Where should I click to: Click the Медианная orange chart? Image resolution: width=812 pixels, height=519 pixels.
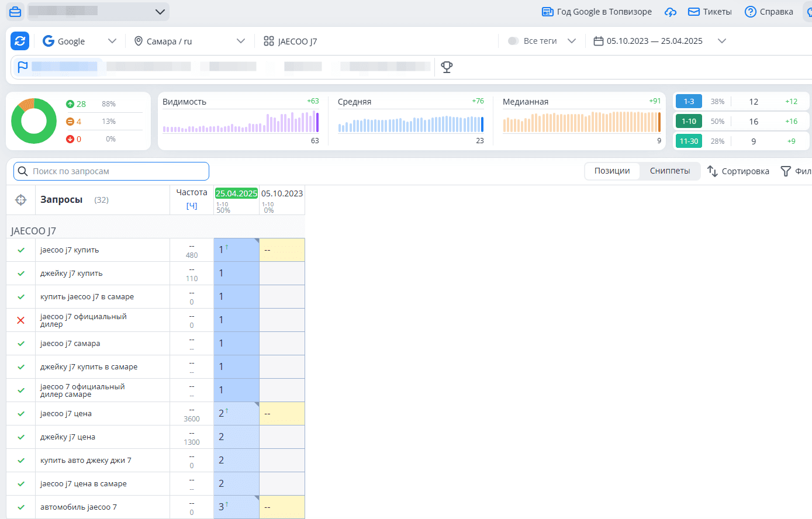click(x=582, y=122)
